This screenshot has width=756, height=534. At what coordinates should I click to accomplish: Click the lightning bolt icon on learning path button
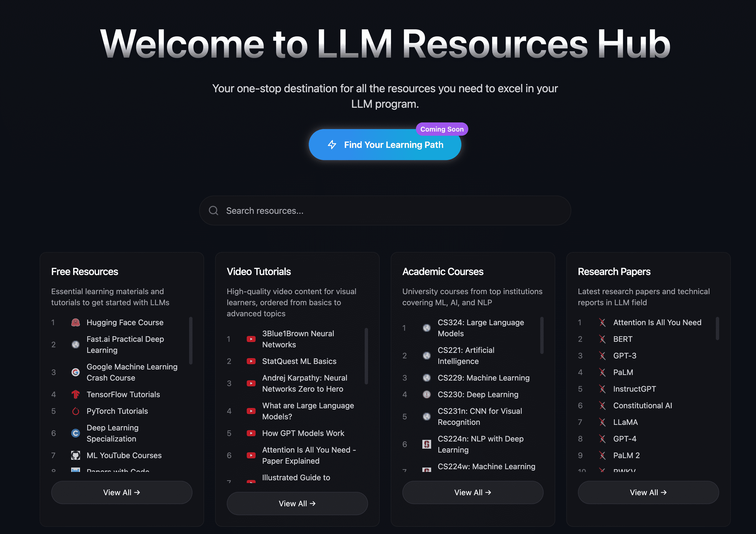pyautogui.click(x=332, y=145)
